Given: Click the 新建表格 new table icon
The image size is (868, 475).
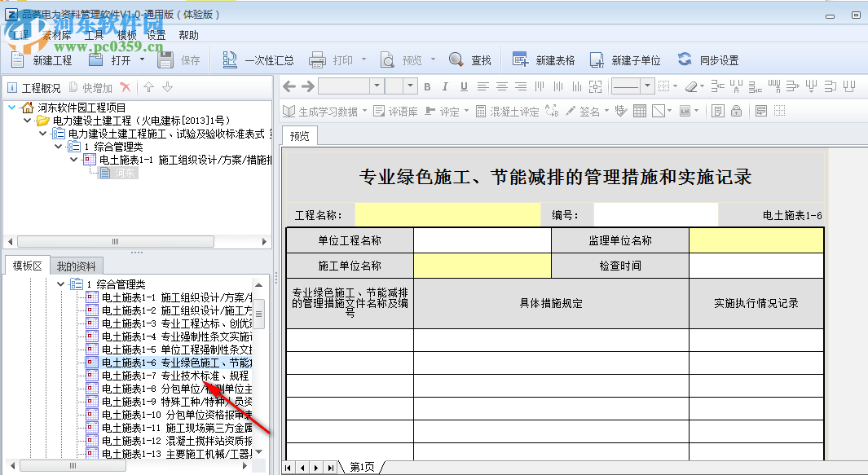Looking at the screenshot, I should (532, 59).
